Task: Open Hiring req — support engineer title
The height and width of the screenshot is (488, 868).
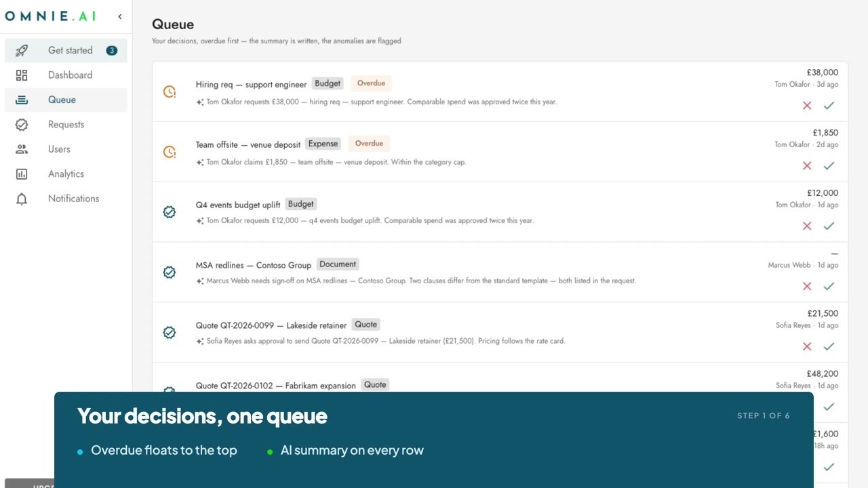Action: click(x=252, y=85)
